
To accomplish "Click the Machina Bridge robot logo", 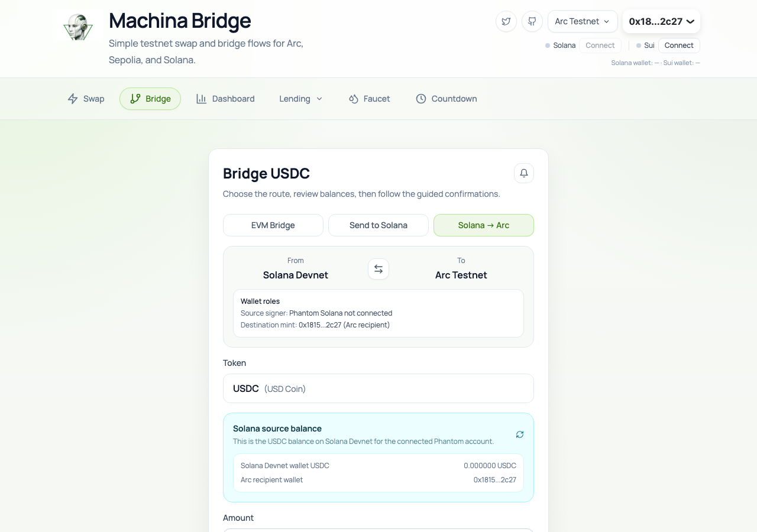I will coord(78,25).
